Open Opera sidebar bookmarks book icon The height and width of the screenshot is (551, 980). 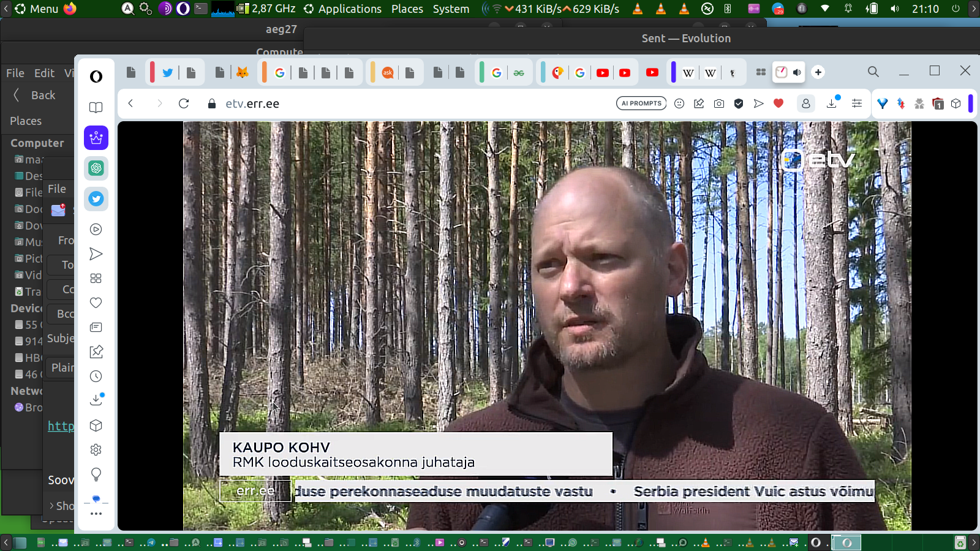96,108
